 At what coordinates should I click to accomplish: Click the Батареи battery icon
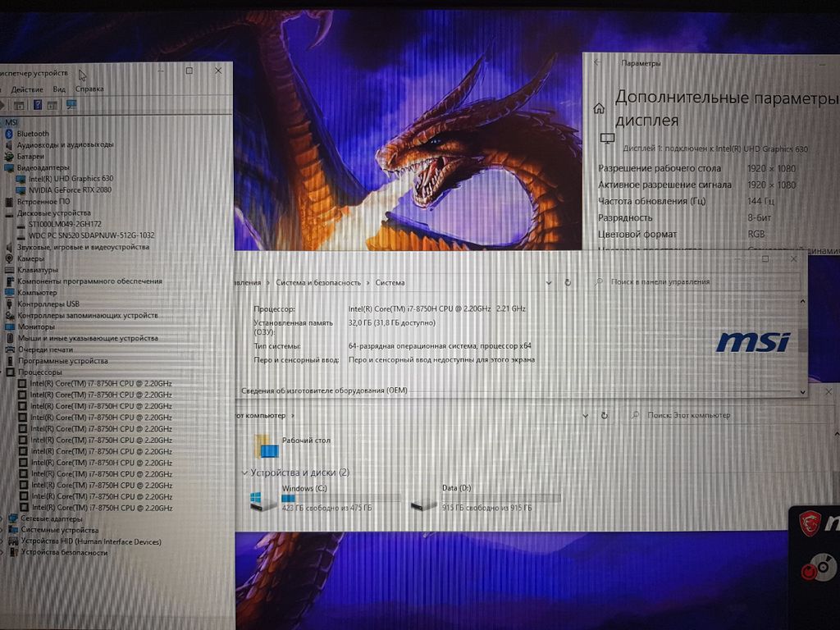(8, 157)
